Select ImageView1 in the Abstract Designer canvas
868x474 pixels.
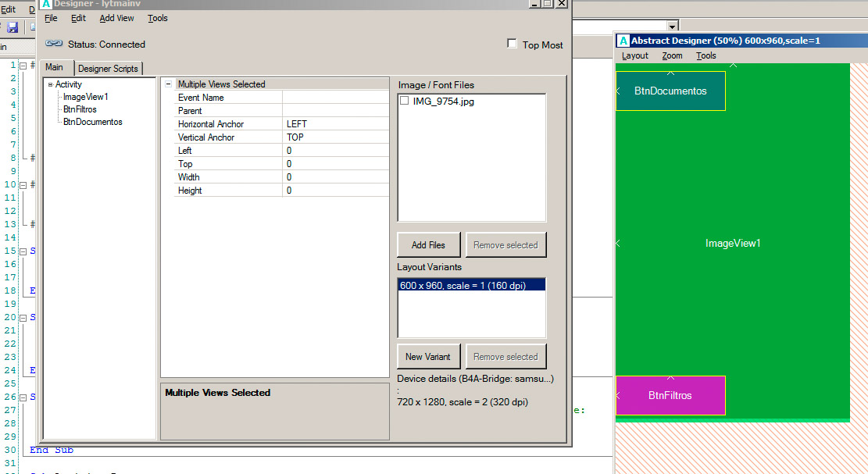[732, 243]
